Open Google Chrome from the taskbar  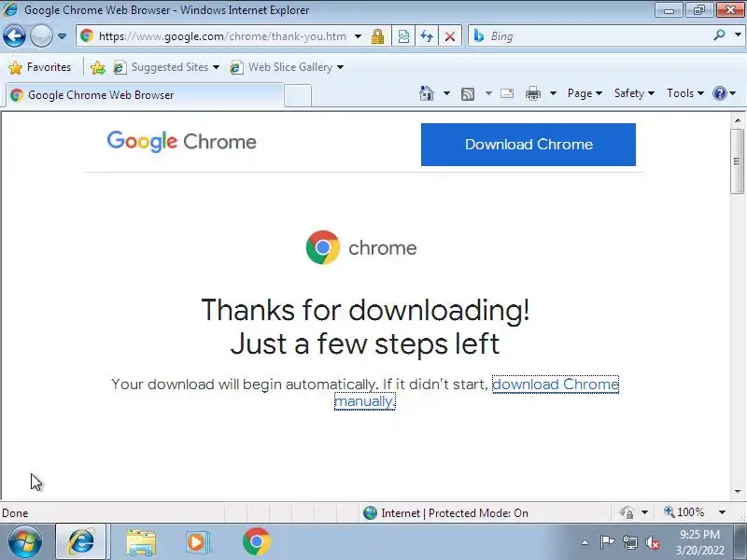(256, 542)
